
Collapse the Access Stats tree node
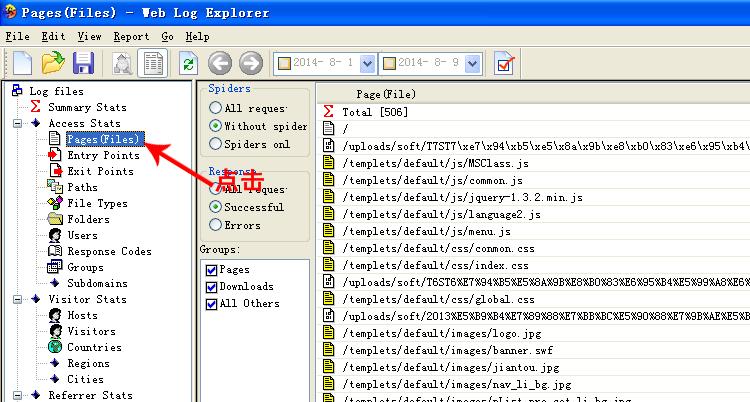pyautogui.click(x=18, y=124)
